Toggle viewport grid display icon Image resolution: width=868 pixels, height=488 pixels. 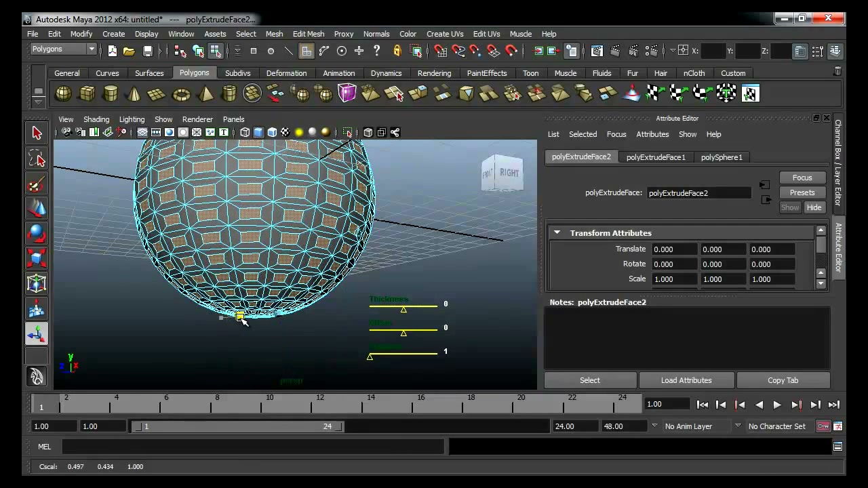pyautogui.click(x=142, y=133)
